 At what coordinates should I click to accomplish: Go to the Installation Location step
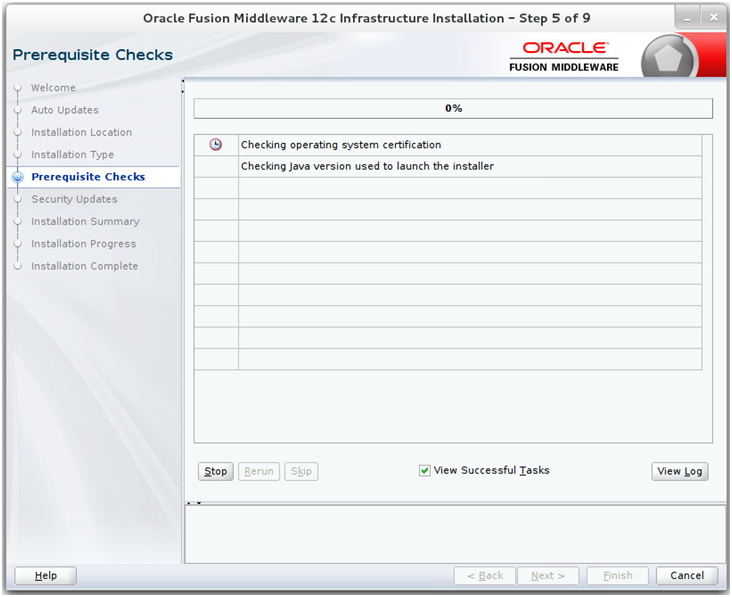pos(81,133)
